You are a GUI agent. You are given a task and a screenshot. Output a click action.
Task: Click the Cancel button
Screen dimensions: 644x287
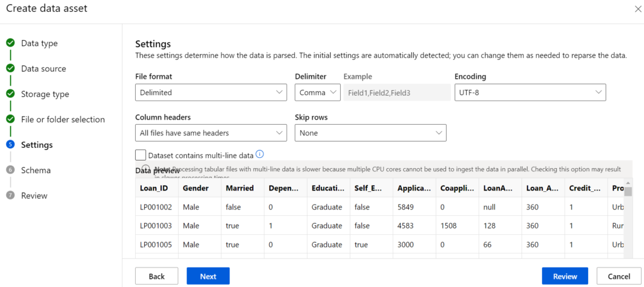pos(619,276)
